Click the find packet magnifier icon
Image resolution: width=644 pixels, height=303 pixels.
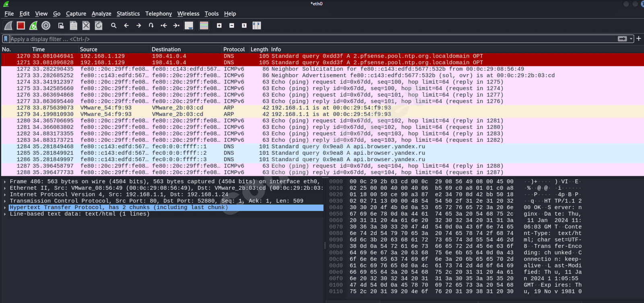pos(114,26)
